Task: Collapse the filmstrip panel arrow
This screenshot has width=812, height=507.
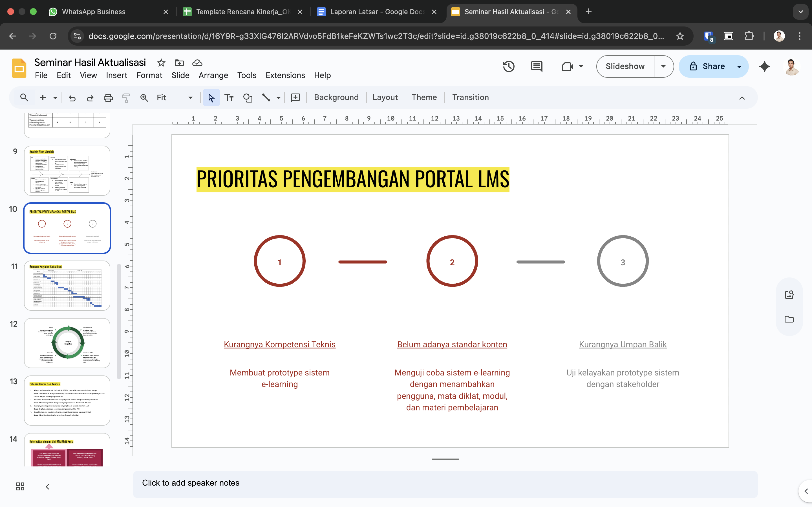Action: 47,486
